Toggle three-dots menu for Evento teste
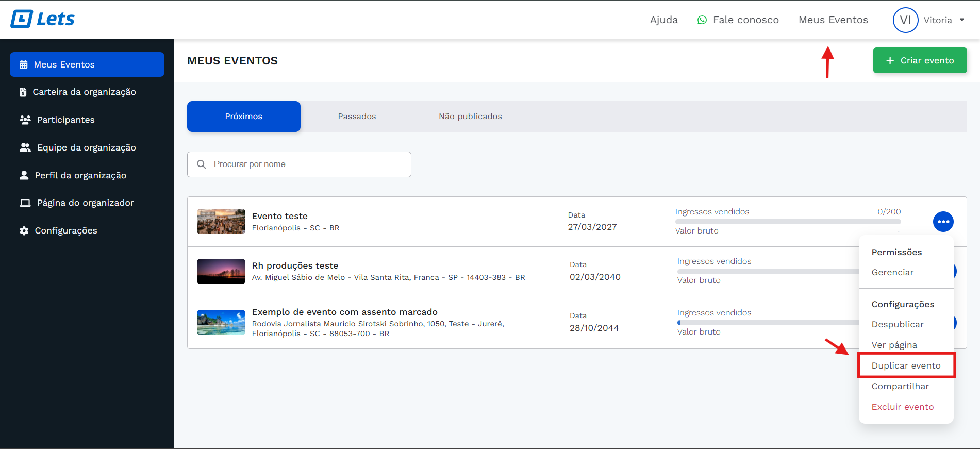 click(943, 222)
